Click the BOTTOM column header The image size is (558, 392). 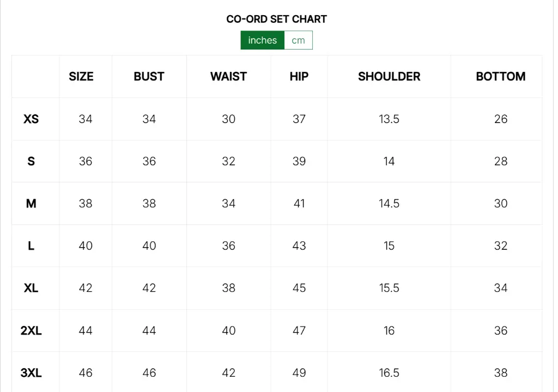[500, 77]
